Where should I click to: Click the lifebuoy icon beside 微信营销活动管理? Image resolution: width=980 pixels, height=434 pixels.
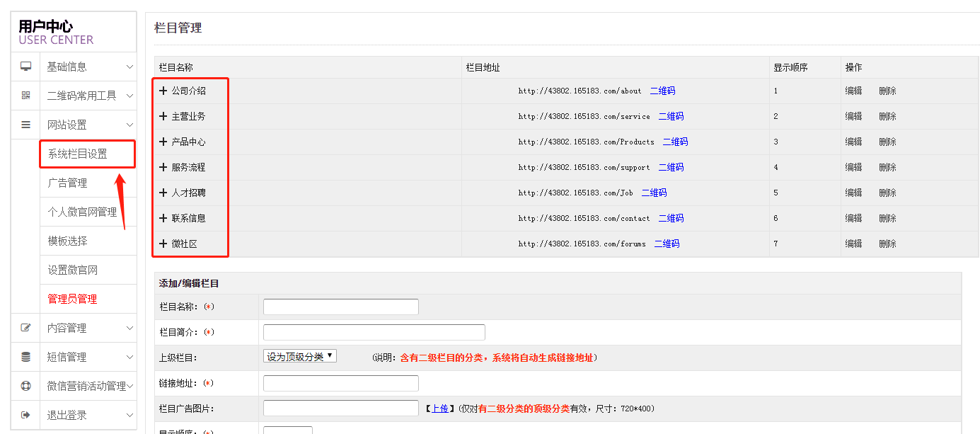coord(26,386)
